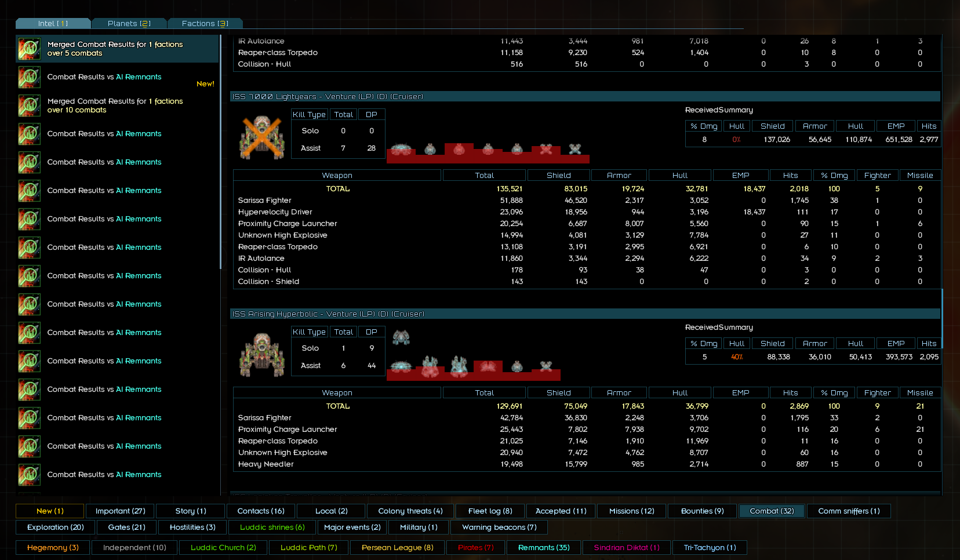Click destroyed Venture cruiser ship icon
960x560 pixels.
click(262, 138)
